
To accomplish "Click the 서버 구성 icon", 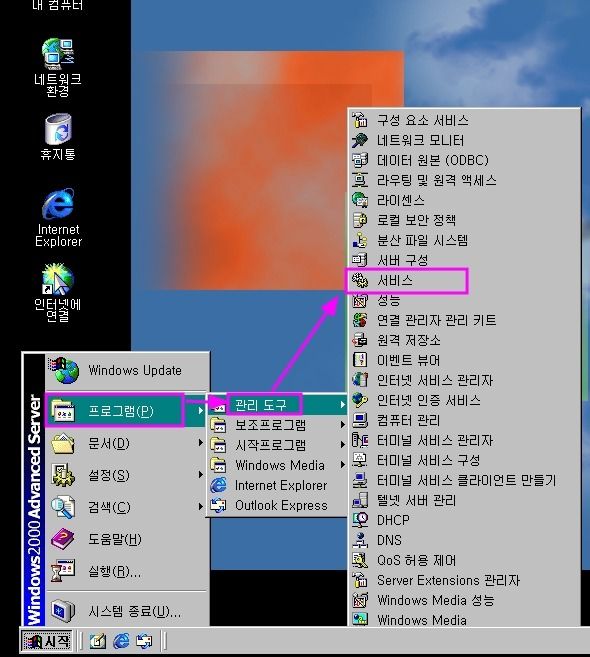I will 360,260.
